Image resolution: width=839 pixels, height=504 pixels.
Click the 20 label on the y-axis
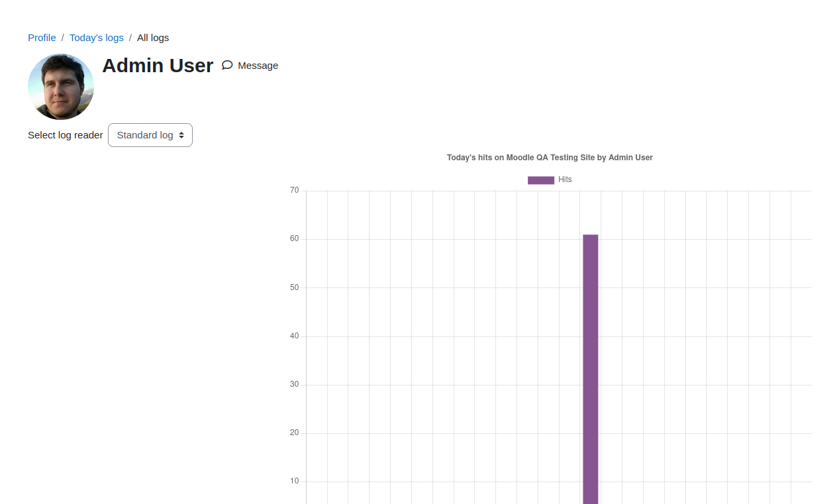click(x=295, y=432)
